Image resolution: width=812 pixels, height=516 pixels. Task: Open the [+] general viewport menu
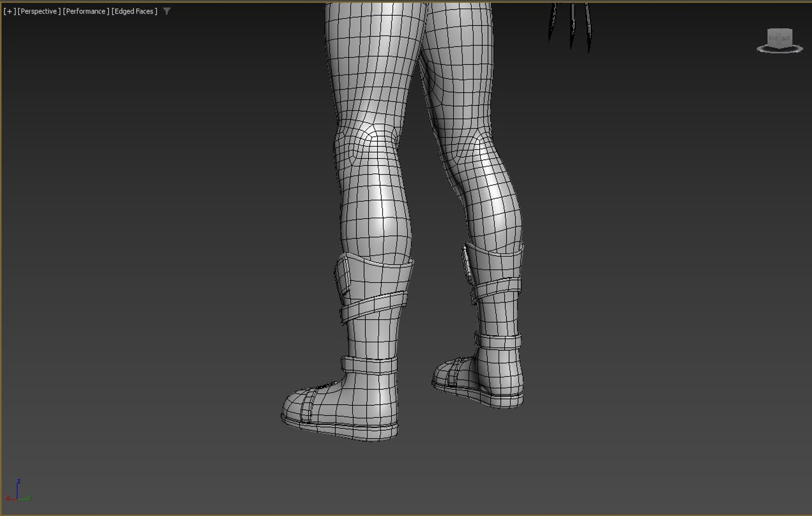[x=10, y=11]
